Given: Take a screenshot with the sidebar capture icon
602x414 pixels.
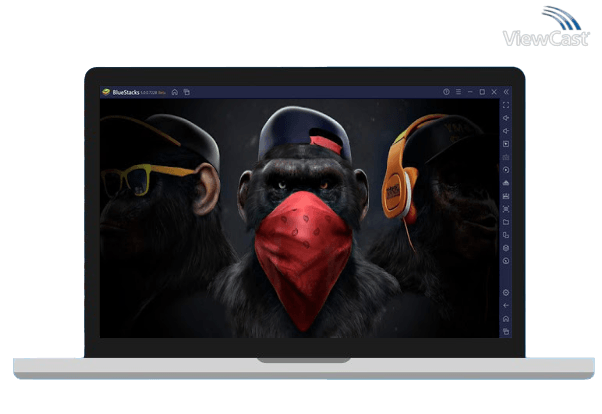Looking at the screenshot, I should [x=506, y=209].
